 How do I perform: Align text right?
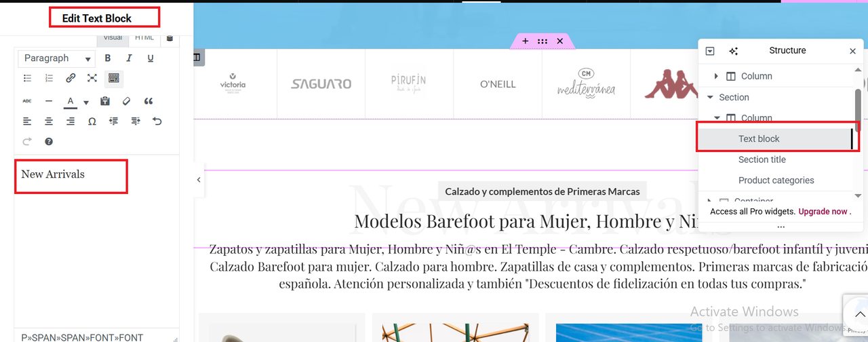71,121
